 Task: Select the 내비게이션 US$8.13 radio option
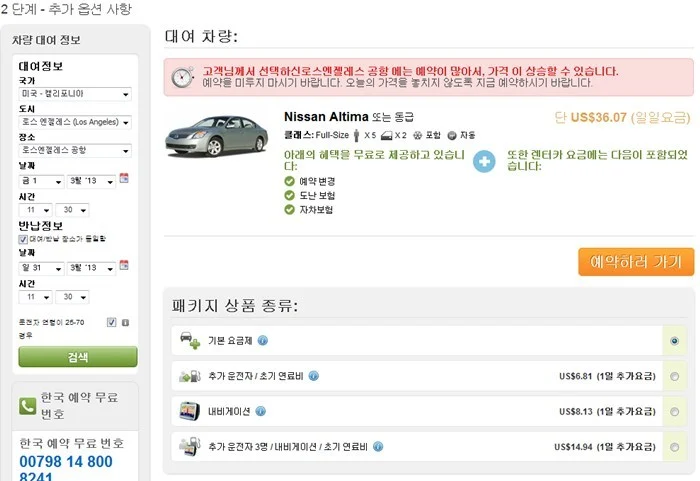[x=675, y=411]
